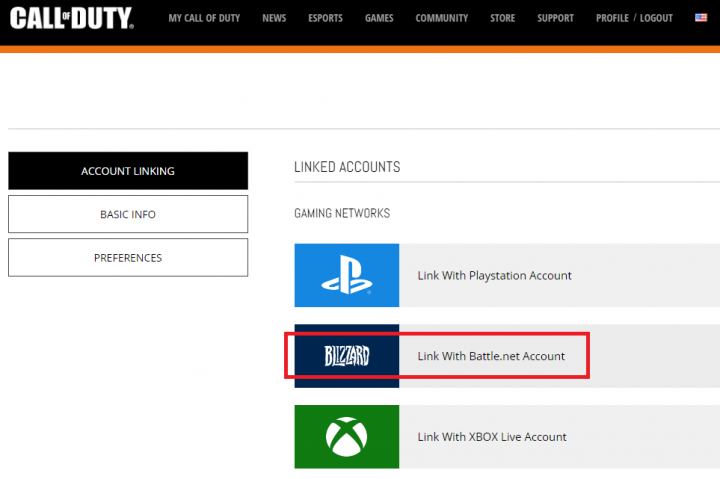Select the Account Linking tab
Viewport: 720px width, 479px height.
[x=128, y=171]
